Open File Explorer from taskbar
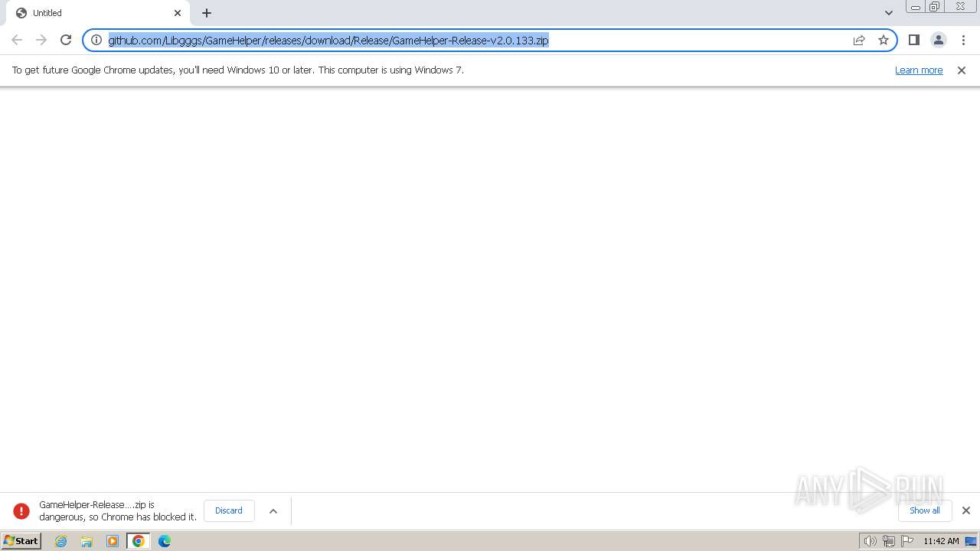This screenshot has width=980, height=551. 87,541
